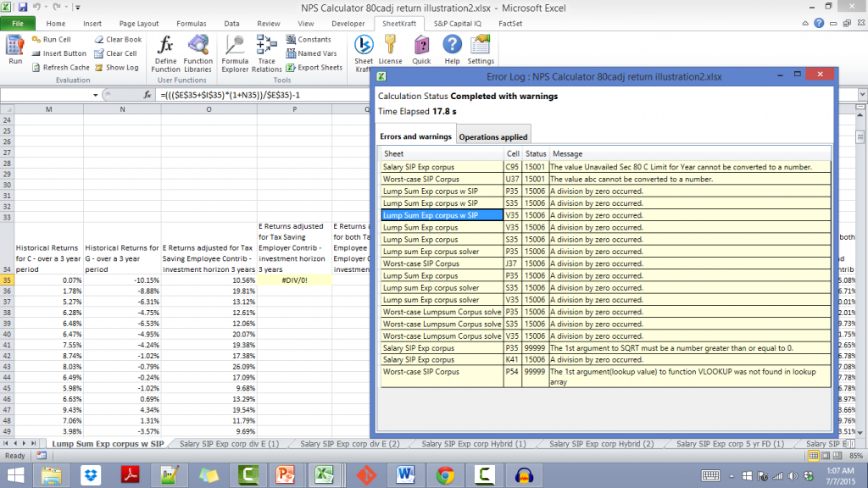This screenshot has width=868, height=488.
Task: Open Dropbox from the taskbar
Action: [91, 474]
